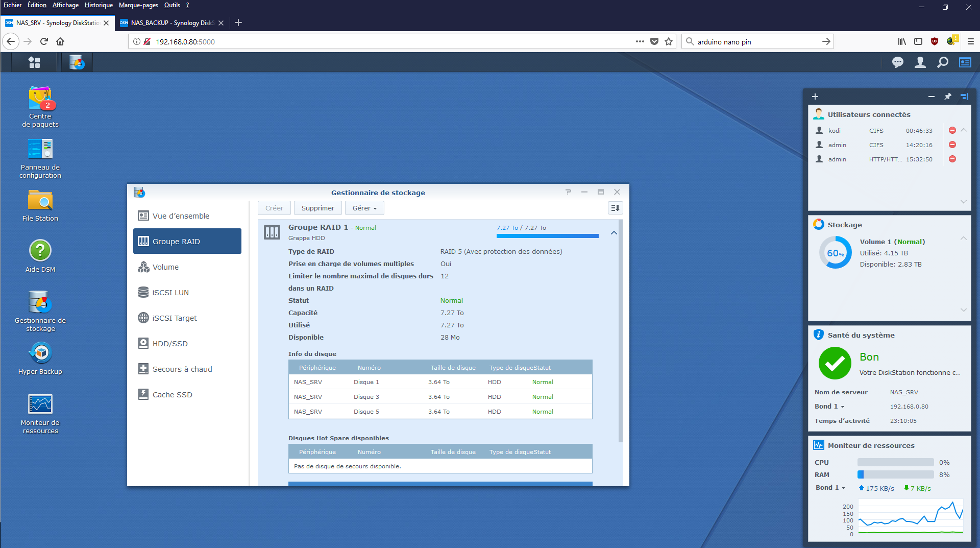
Task: Open the uBlock Origin extension icon
Action: tap(935, 41)
